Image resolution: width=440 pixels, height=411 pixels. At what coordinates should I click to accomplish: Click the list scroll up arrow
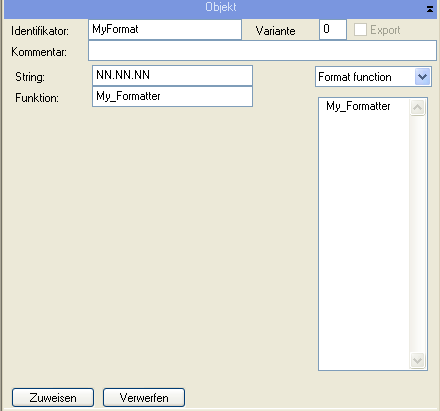[417, 108]
